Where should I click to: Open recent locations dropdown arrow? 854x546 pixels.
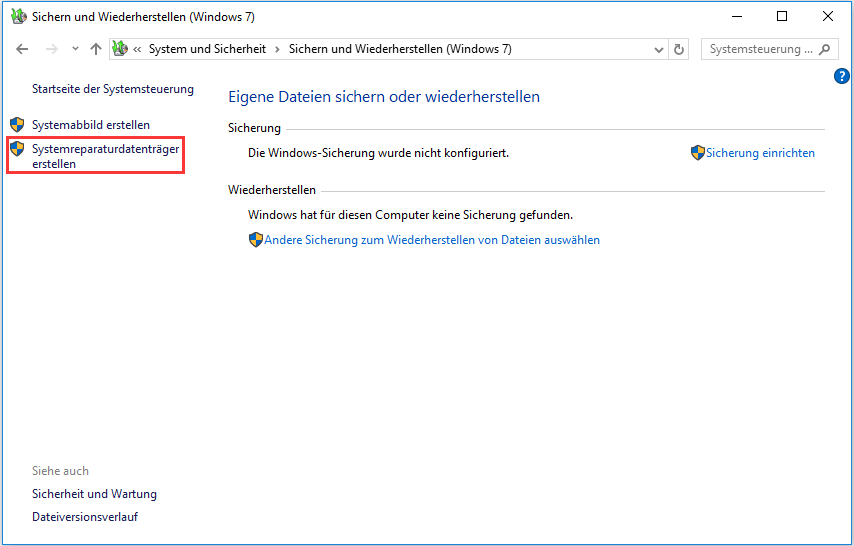coord(75,49)
